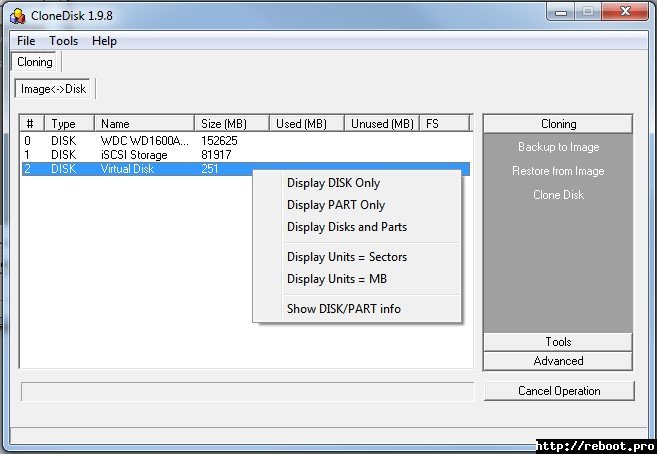Click the 152625 size value

coord(219,141)
